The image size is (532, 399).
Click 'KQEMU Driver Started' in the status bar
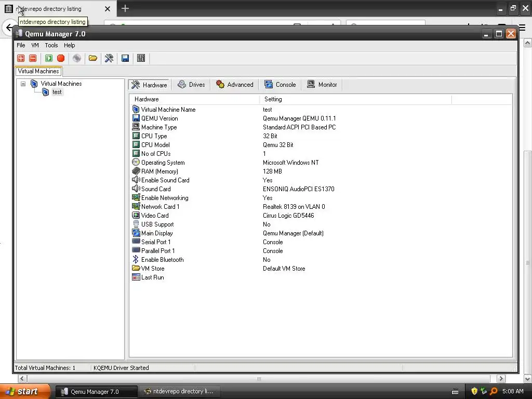coord(121,368)
